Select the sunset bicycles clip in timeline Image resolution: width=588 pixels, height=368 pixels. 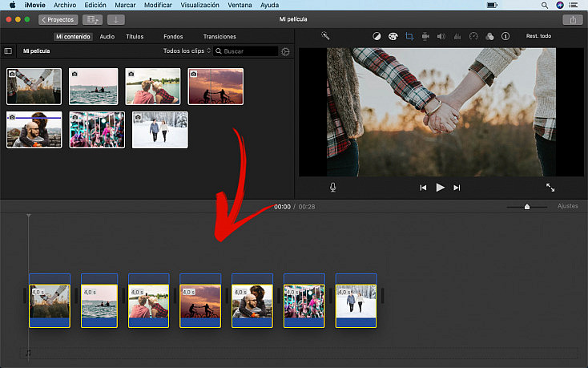(200, 305)
